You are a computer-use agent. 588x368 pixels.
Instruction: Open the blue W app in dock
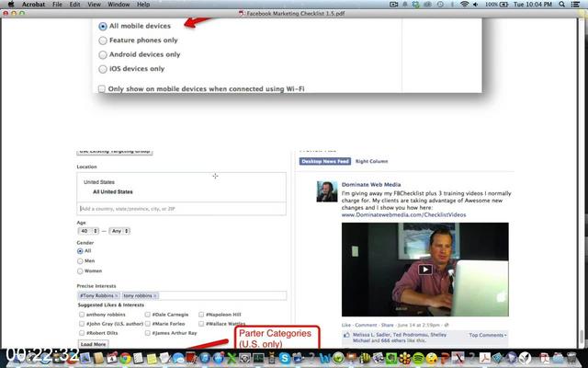(x=324, y=358)
